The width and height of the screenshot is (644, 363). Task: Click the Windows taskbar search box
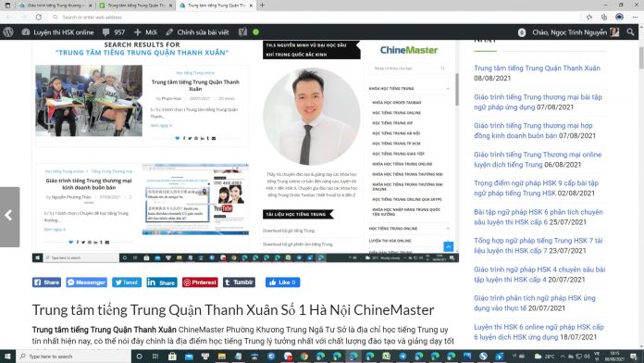(73, 356)
